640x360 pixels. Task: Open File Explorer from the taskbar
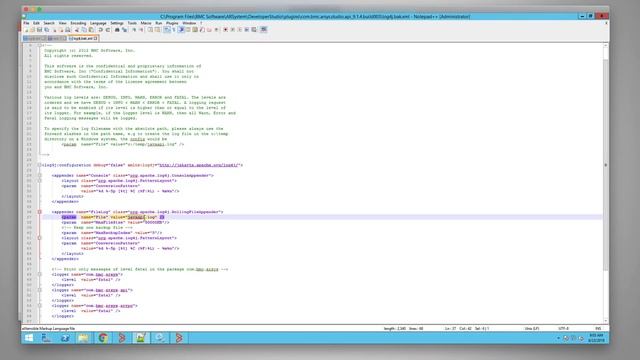(84, 338)
